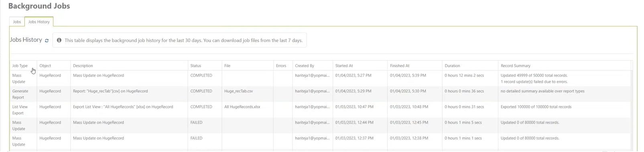This screenshot has width=644, height=152.
Task: Sort by the Status column header
Action: coord(196,66)
